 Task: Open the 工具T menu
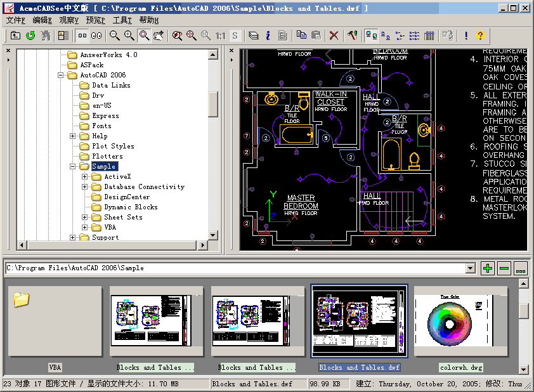pos(122,20)
